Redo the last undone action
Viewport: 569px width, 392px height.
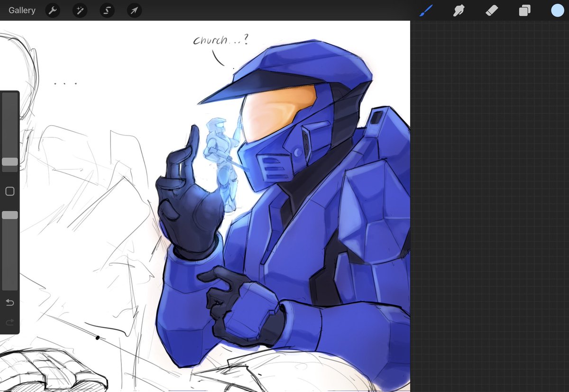point(10,322)
